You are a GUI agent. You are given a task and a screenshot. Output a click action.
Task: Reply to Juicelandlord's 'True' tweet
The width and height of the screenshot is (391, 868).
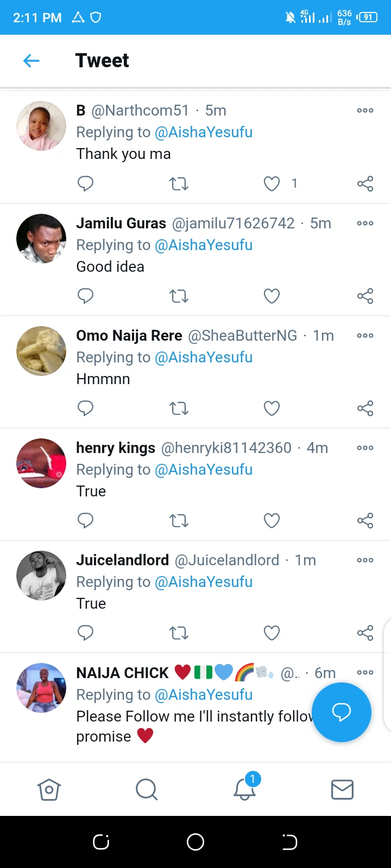click(85, 633)
